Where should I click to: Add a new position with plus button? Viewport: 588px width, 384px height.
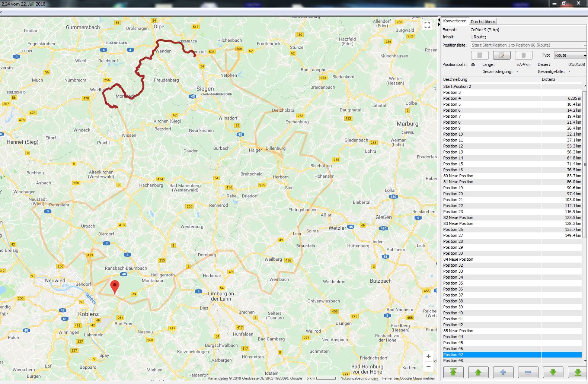click(x=503, y=372)
